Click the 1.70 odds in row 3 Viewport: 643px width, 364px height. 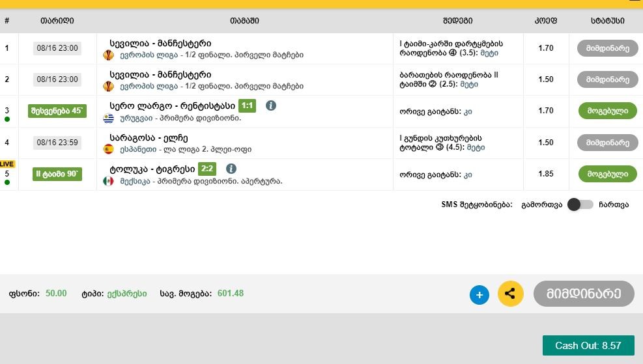pos(546,111)
